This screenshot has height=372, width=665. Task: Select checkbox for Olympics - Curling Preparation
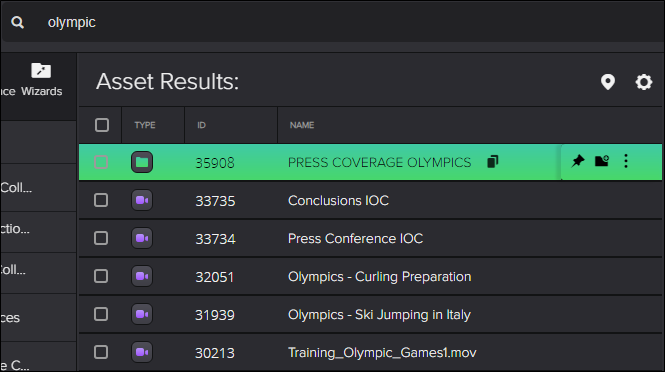coord(101,276)
